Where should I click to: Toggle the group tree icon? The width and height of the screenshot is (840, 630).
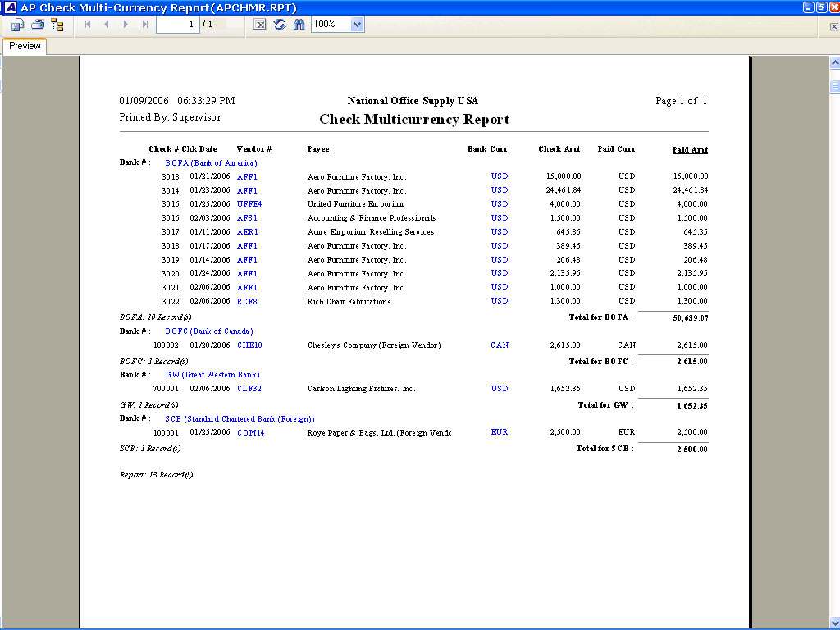[57, 25]
